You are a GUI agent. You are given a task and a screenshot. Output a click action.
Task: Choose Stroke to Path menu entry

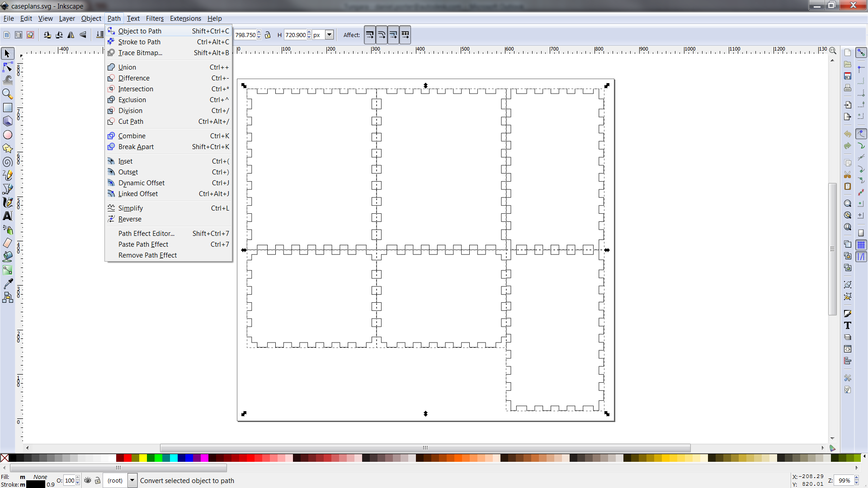[169, 42]
